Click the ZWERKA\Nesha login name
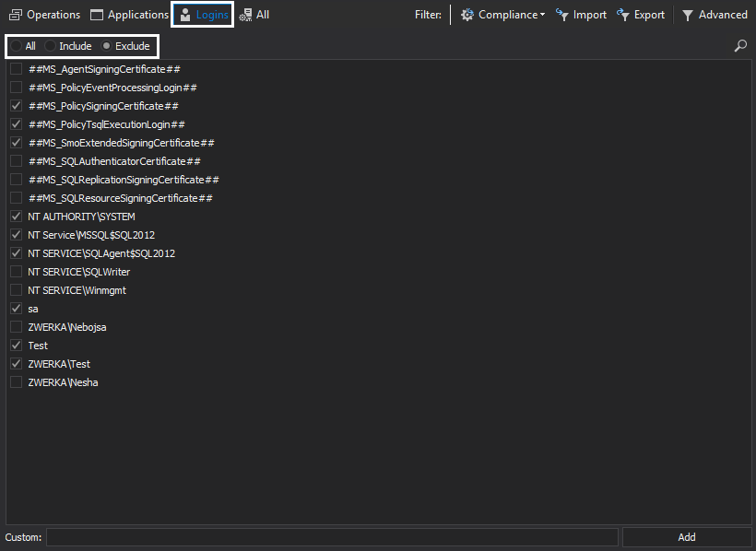This screenshot has width=756, height=551. (x=63, y=382)
